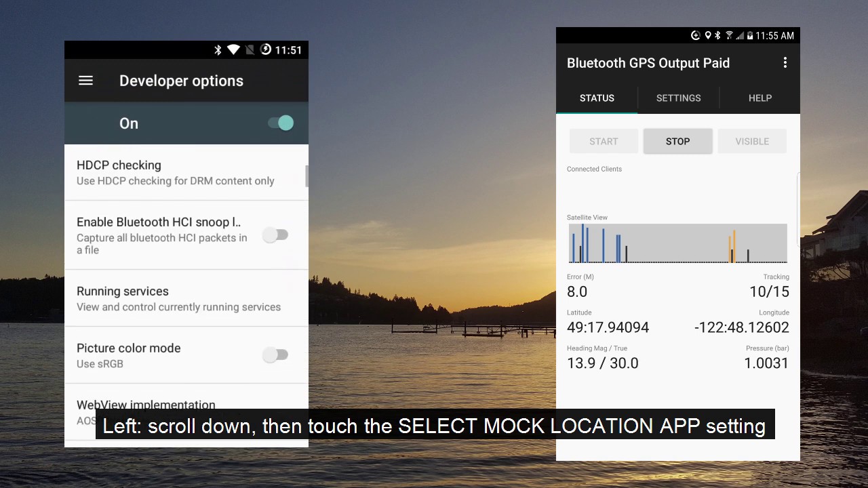The height and width of the screenshot is (488, 868).
Task: Tap the Bluetooth icon in left phone status bar
Action: pos(218,49)
